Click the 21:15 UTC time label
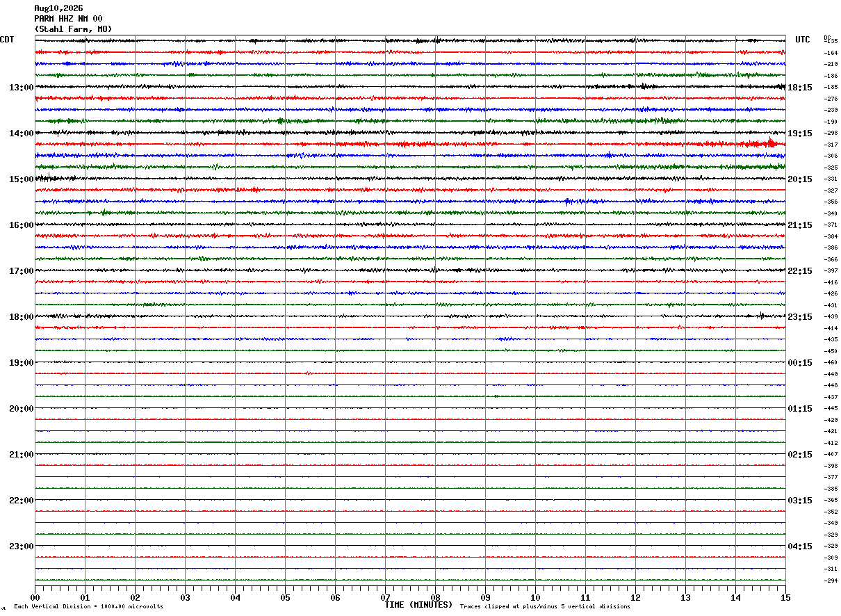 [x=800, y=225]
